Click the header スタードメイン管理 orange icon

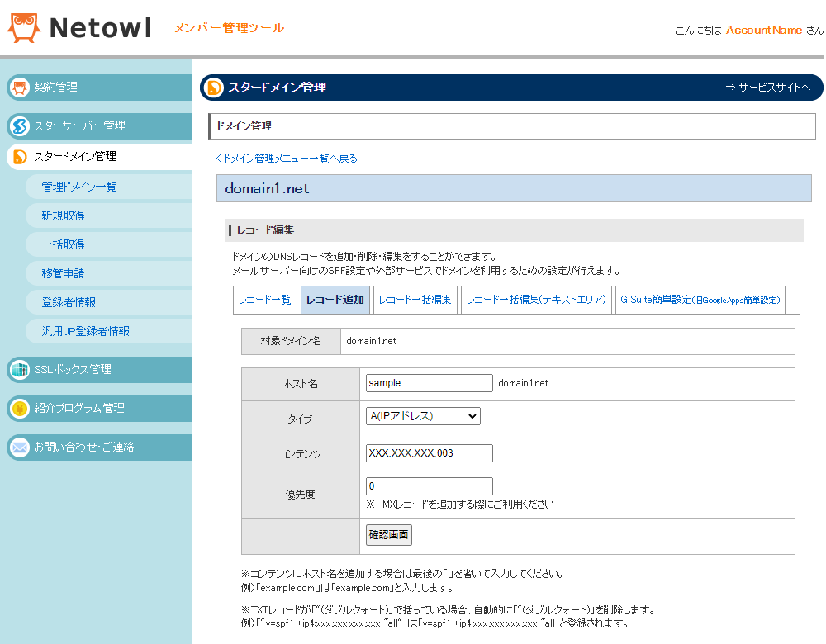point(214,88)
